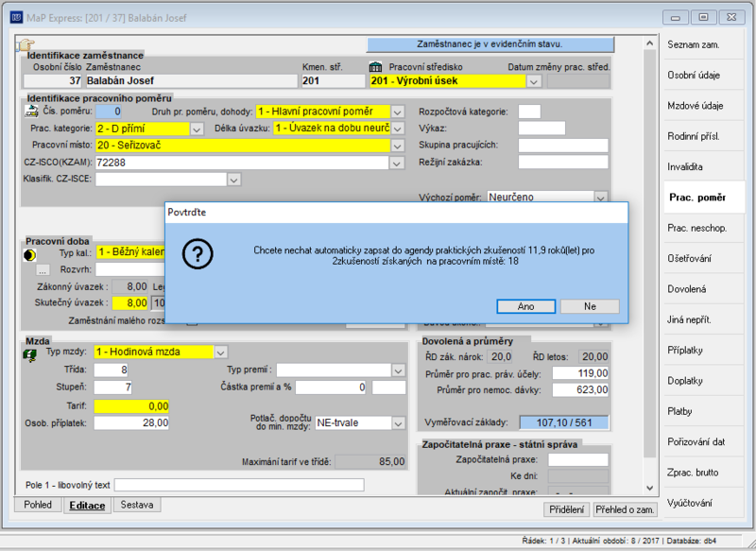The width and height of the screenshot is (756, 551).
Task: Click the scrollbar down arrow
Action: pos(650,488)
